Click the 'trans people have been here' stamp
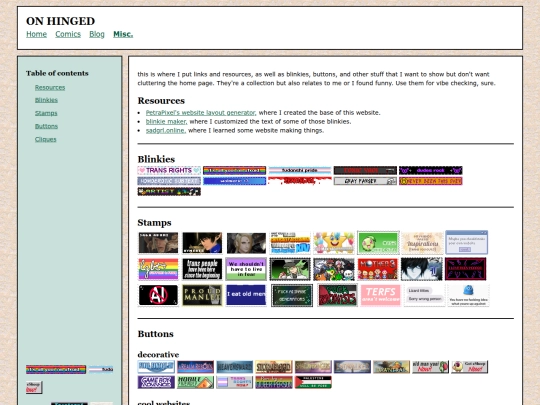The height and width of the screenshot is (405, 540). [x=202, y=269]
